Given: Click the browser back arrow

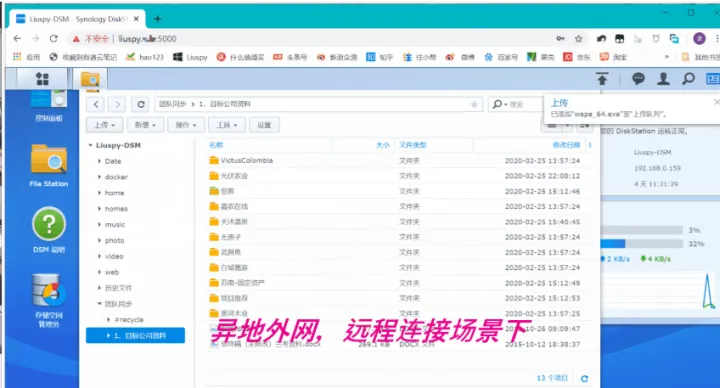Looking at the screenshot, I should [x=17, y=39].
